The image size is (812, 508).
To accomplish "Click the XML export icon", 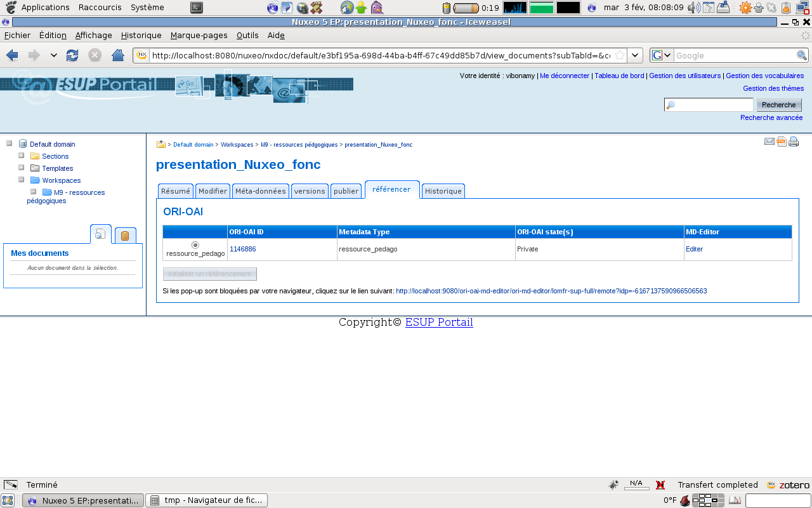I will [x=782, y=142].
